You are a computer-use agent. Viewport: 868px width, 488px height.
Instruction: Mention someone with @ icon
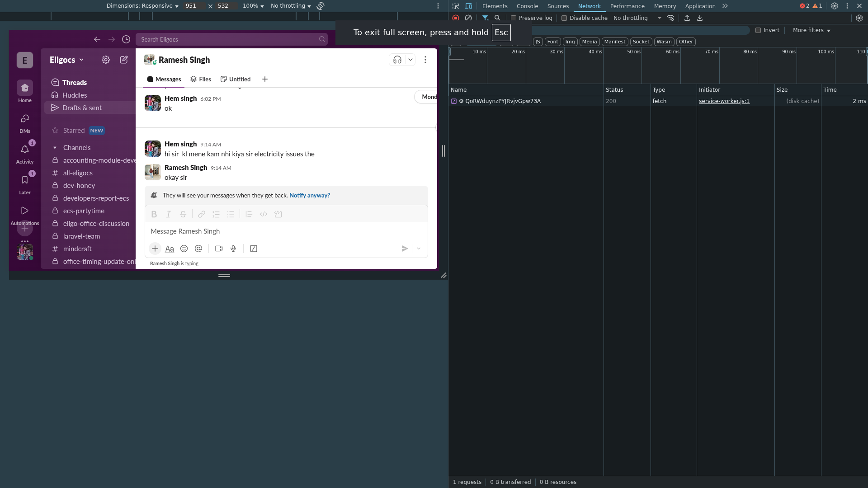tap(198, 249)
